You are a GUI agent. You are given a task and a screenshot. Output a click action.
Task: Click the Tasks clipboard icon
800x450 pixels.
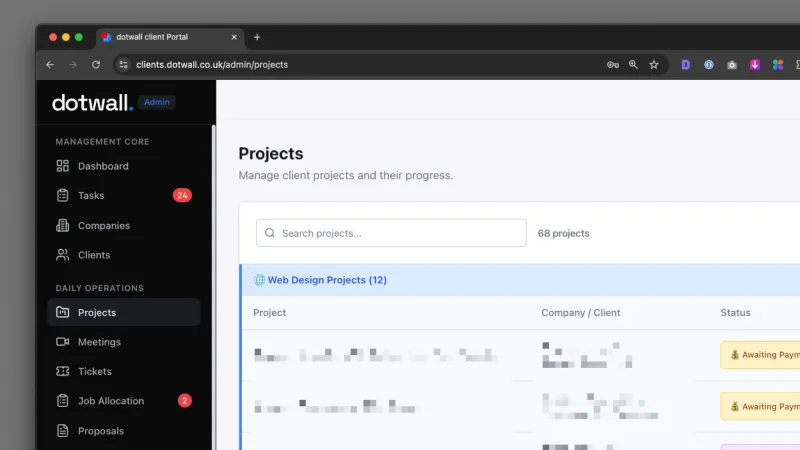[x=62, y=195]
